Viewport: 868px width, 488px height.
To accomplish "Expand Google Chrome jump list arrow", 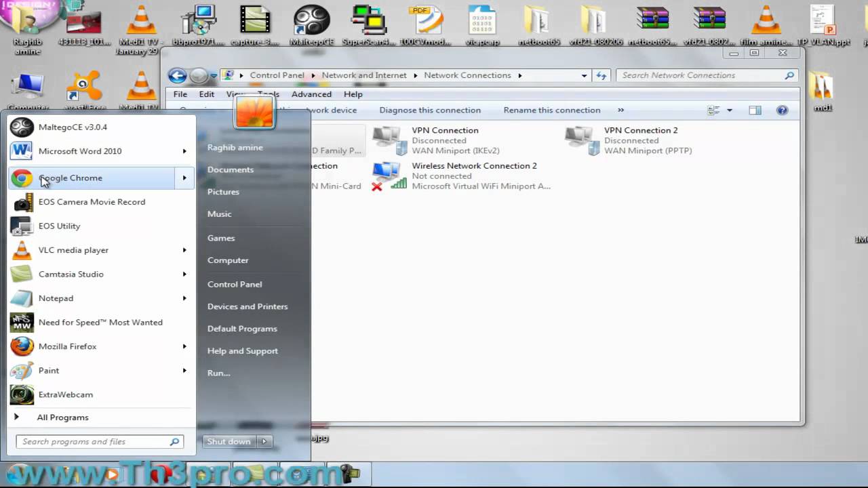I will tap(184, 178).
